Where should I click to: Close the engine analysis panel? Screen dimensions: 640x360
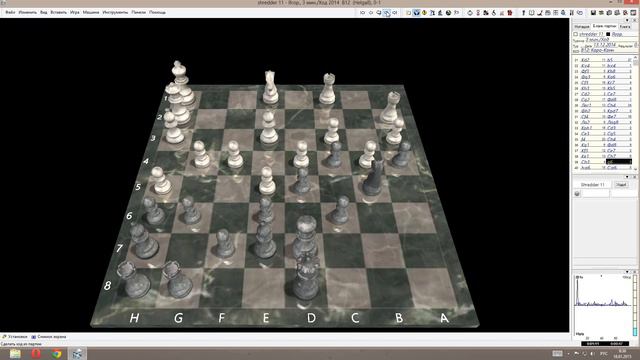point(635,177)
